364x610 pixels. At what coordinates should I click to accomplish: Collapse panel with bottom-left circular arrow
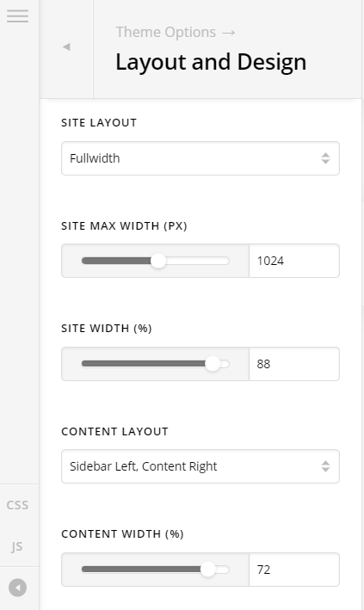click(18, 588)
